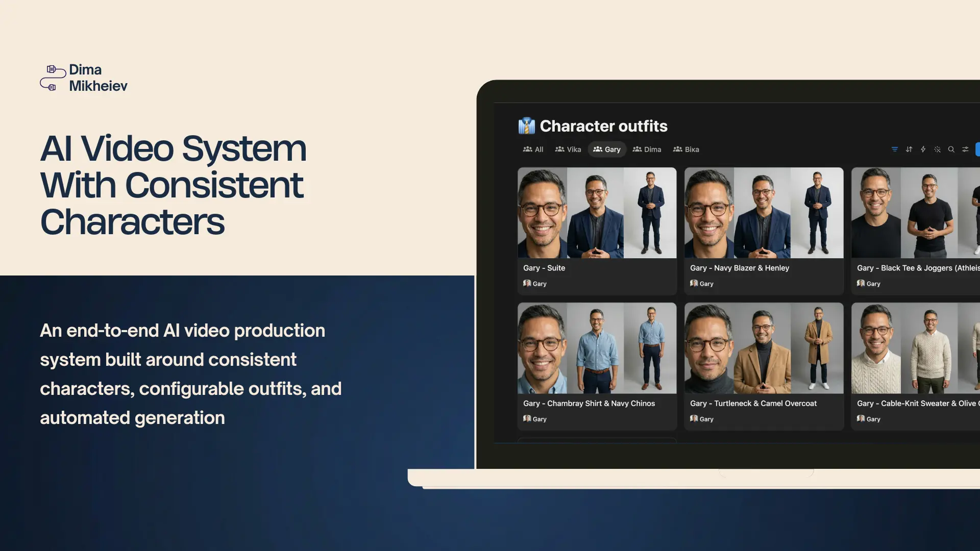This screenshot has width=980, height=551.
Task: Open Gary - Cable-Knit Sweater thumbnail
Action: point(916,348)
